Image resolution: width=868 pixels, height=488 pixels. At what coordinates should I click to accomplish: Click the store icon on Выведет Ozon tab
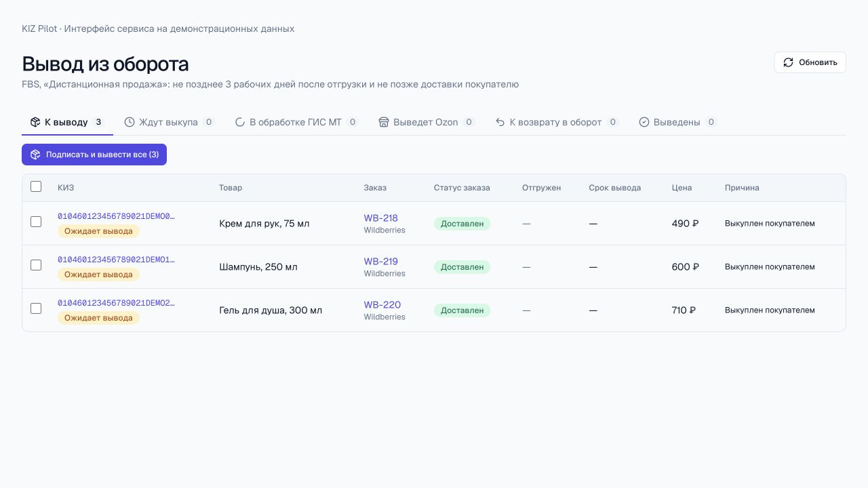pos(384,122)
